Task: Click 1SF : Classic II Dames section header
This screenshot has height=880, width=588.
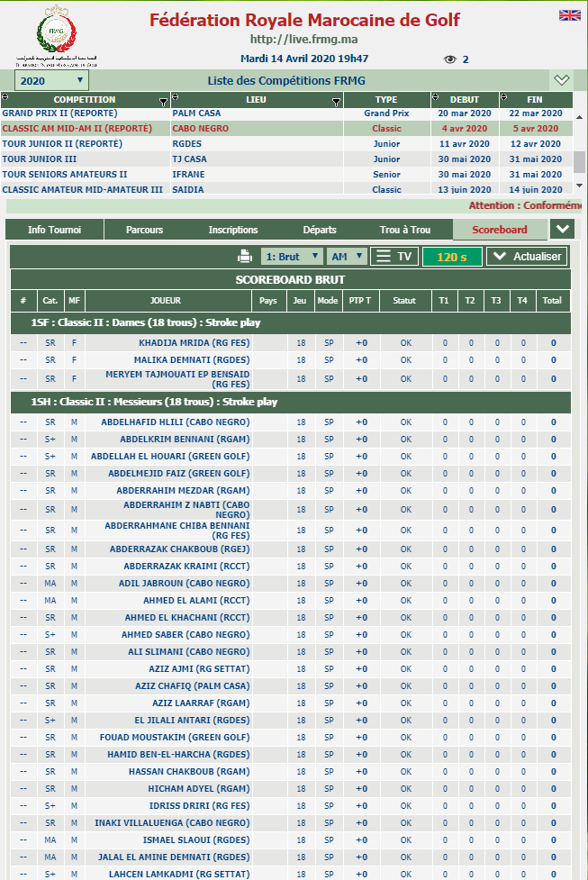Action: (x=291, y=322)
